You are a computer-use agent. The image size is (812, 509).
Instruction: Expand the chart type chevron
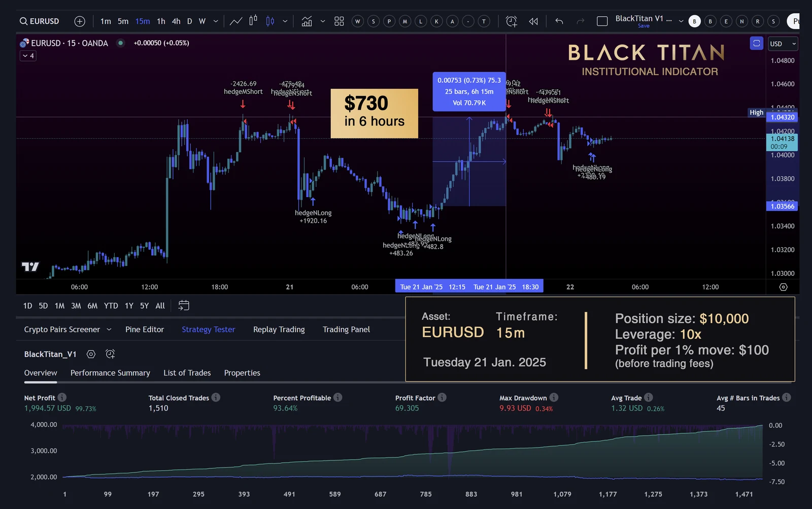(x=285, y=21)
